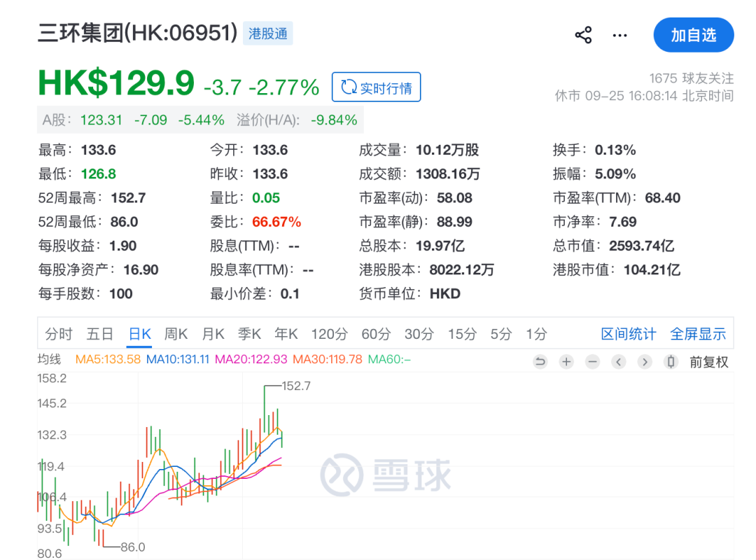
Task: Click the candlestick chart style icon
Action: (x=671, y=361)
